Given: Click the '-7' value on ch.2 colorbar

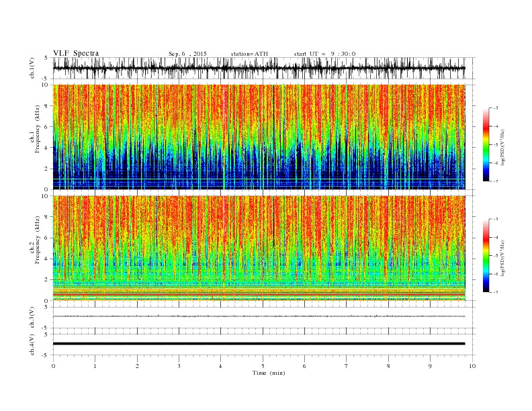Looking at the screenshot, I should (x=495, y=292).
